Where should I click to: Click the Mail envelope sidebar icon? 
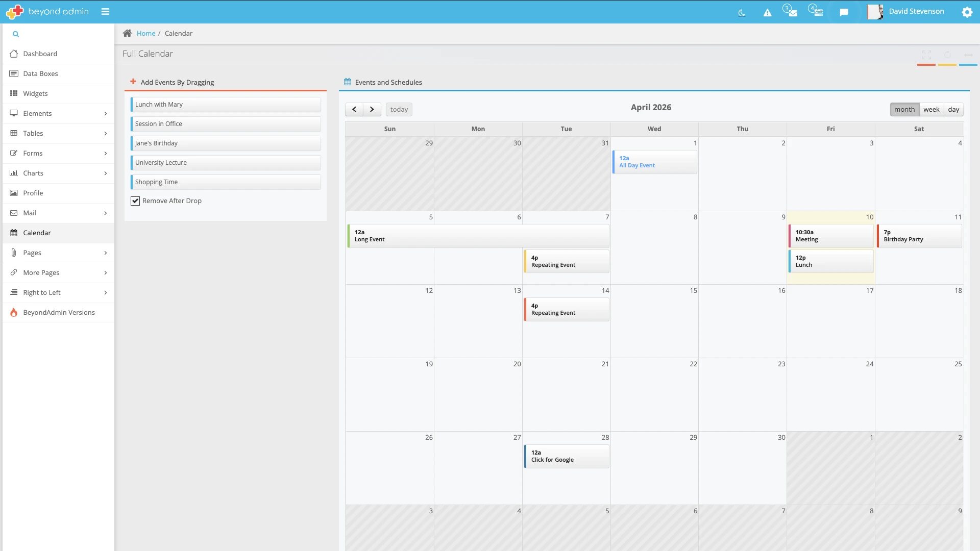point(14,213)
